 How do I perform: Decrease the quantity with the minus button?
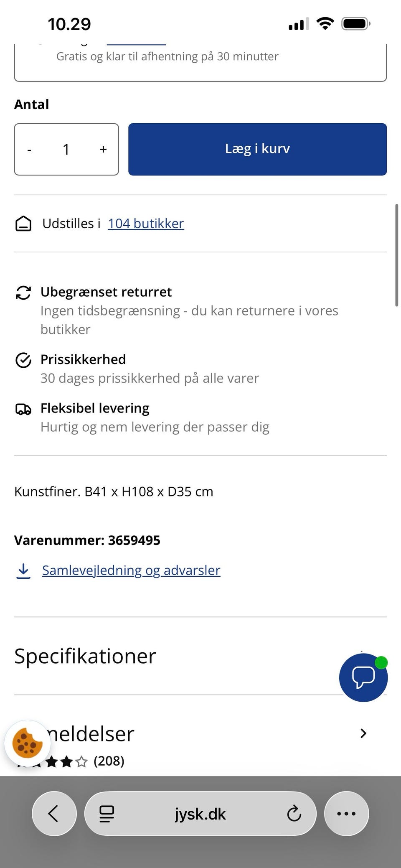point(29,149)
